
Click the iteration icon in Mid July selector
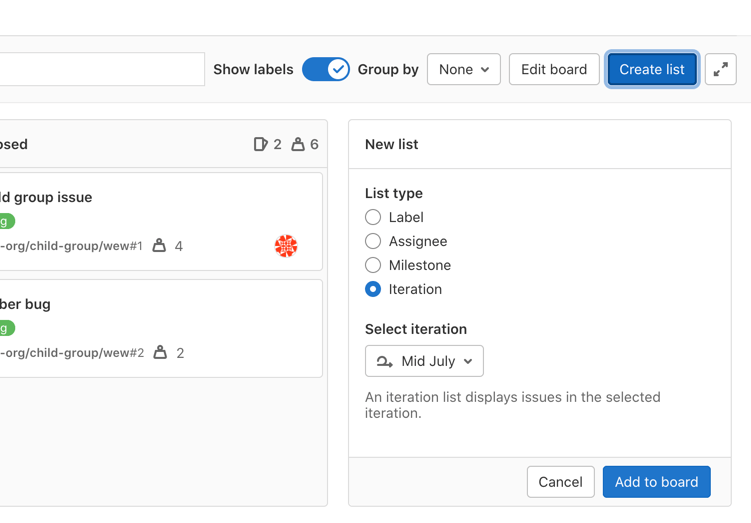[385, 361]
